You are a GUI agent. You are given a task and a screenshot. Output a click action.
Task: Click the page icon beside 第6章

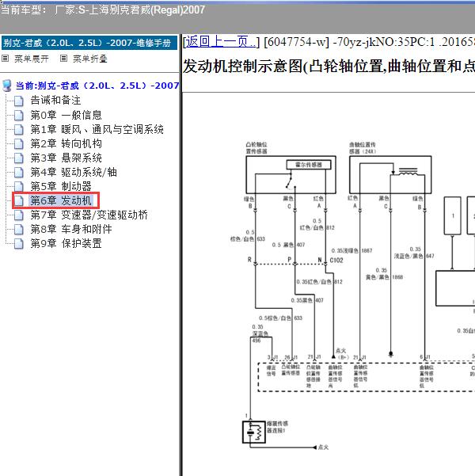tap(18, 200)
